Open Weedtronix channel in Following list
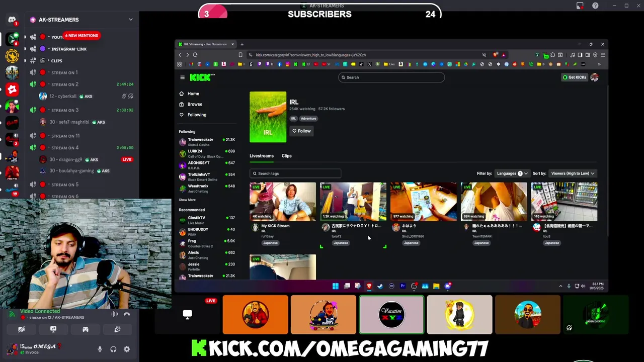 (207, 188)
